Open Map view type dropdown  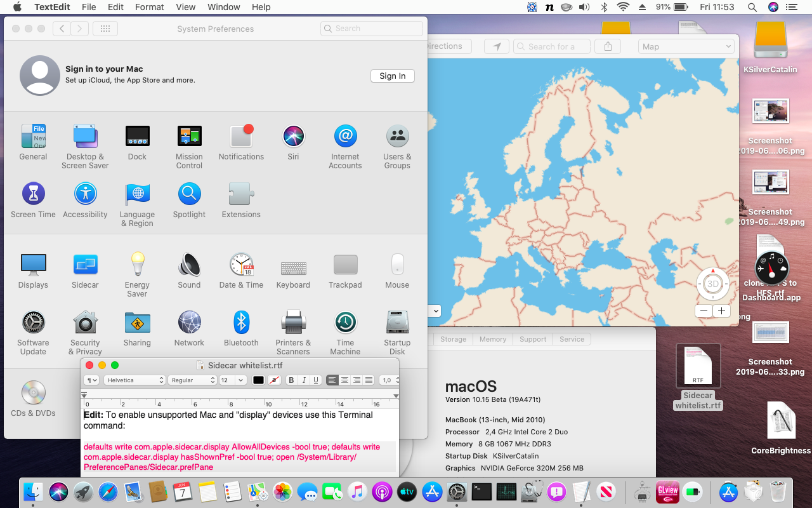(x=686, y=46)
